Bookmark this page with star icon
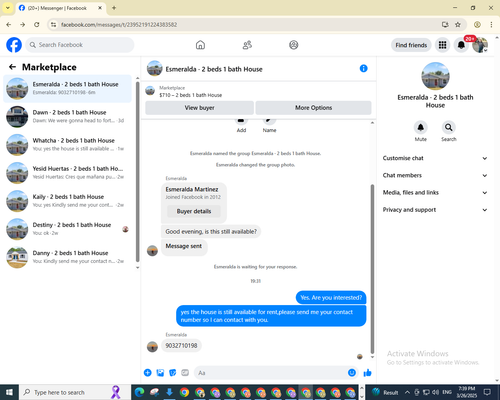The image size is (500, 400). 458,24
